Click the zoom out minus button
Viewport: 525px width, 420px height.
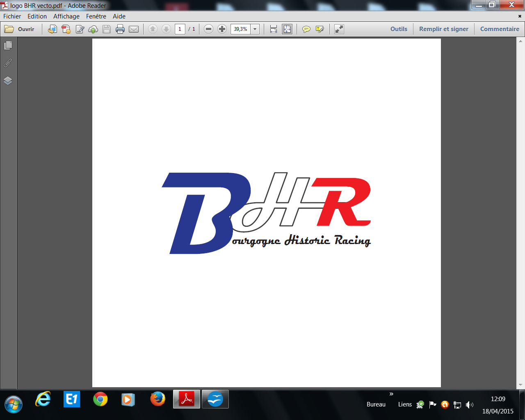[x=208, y=29]
